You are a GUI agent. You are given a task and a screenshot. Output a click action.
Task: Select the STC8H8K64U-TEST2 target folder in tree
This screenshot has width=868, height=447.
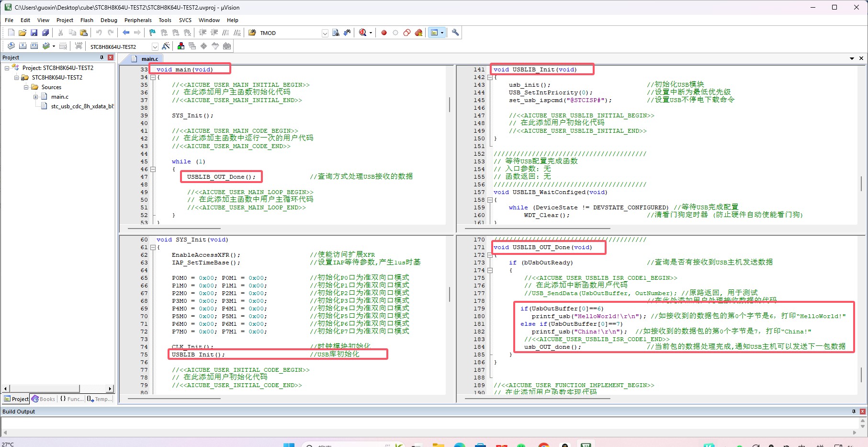tap(57, 78)
